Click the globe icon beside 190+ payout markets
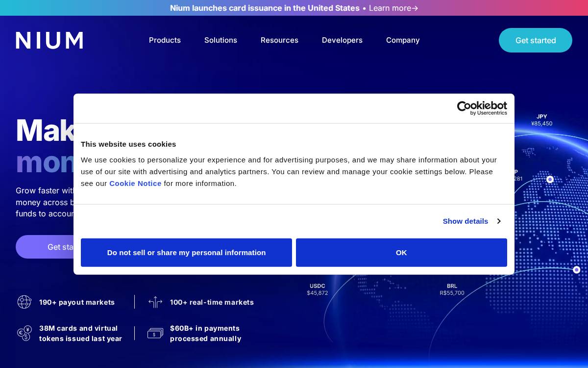The height and width of the screenshot is (368, 588). point(24,302)
